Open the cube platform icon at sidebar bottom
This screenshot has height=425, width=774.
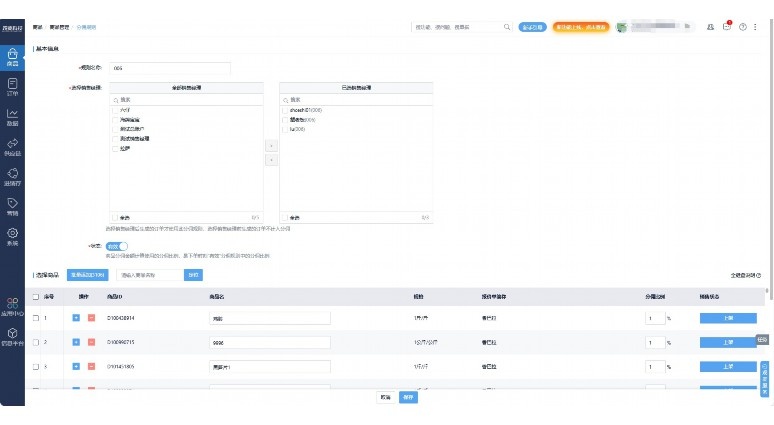click(12, 337)
